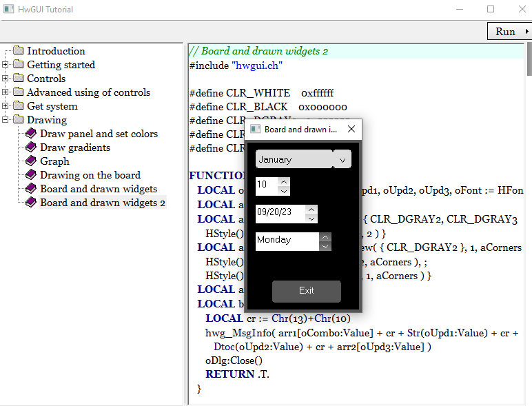This screenshot has height=406, width=532.
Task: Click the dialog's title bar window icon
Action: tap(255, 129)
